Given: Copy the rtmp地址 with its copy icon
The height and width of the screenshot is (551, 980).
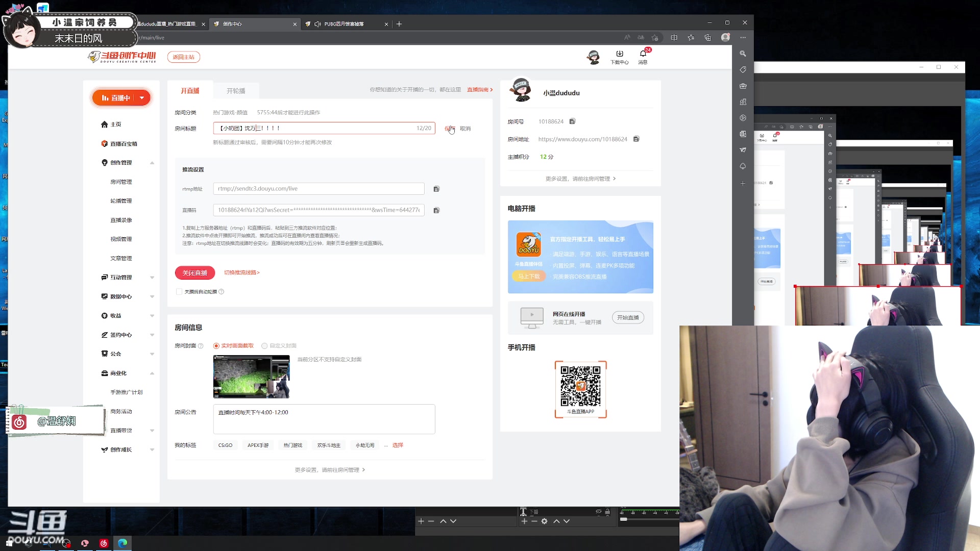Looking at the screenshot, I should point(436,189).
